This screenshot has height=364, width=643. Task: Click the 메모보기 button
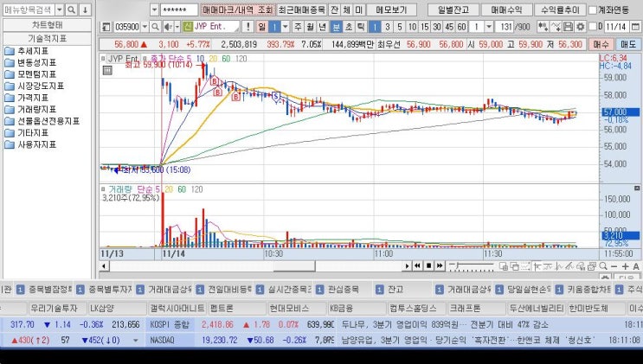pyautogui.click(x=391, y=10)
